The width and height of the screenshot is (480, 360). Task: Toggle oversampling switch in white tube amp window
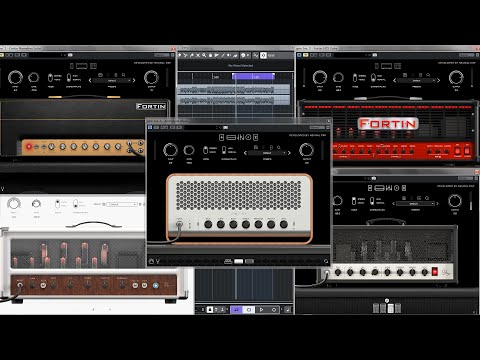tap(76, 204)
